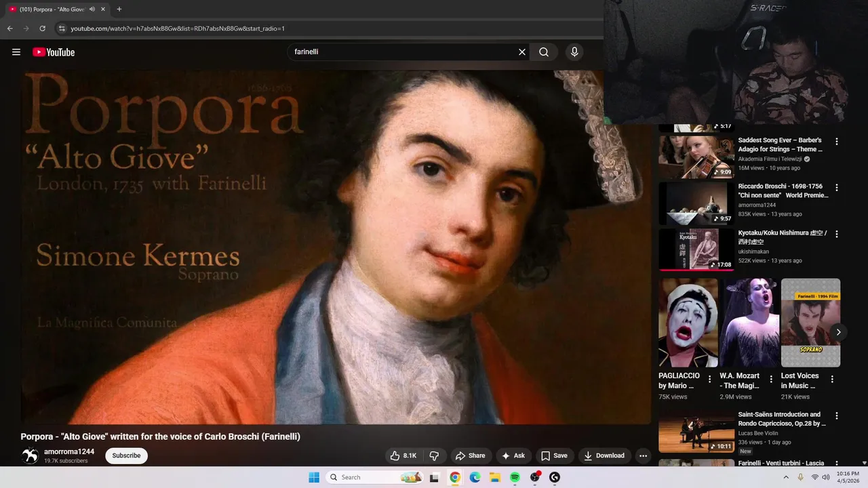This screenshot has height=488, width=868.
Task: Reload the YouTube page
Action: [42, 28]
